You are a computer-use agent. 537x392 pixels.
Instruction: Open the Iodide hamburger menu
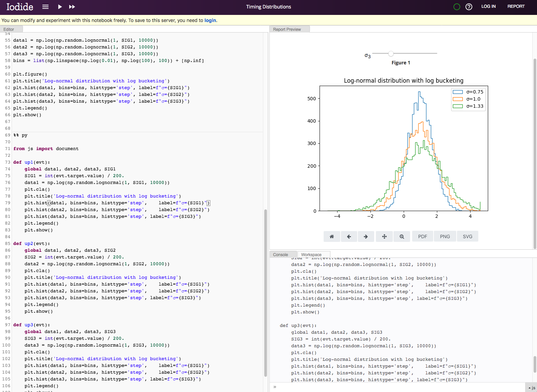pyautogui.click(x=45, y=7)
